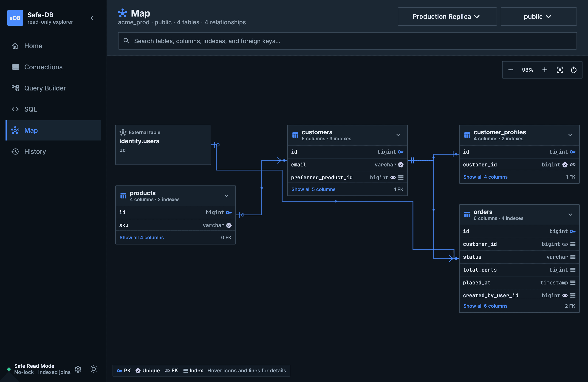Viewport: 588px width, 382px height.
Task: Open the public schema dropdown
Action: click(x=539, y=17)
